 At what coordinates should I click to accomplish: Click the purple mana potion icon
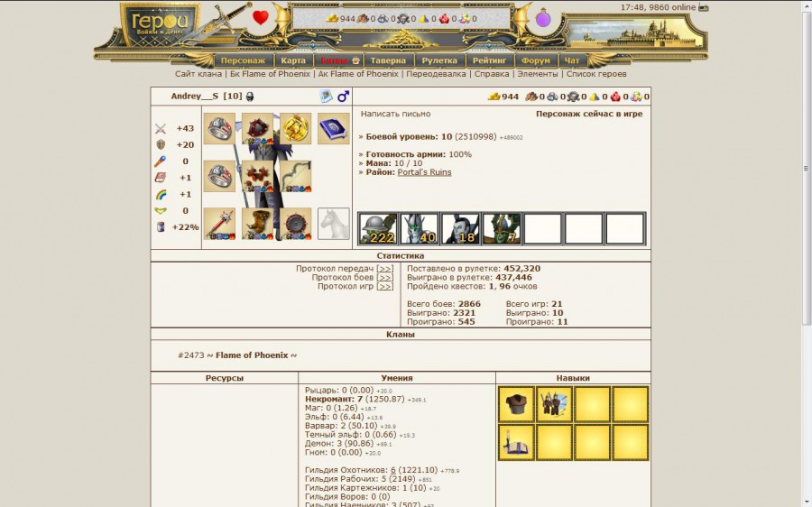click(x=543, y=18)
